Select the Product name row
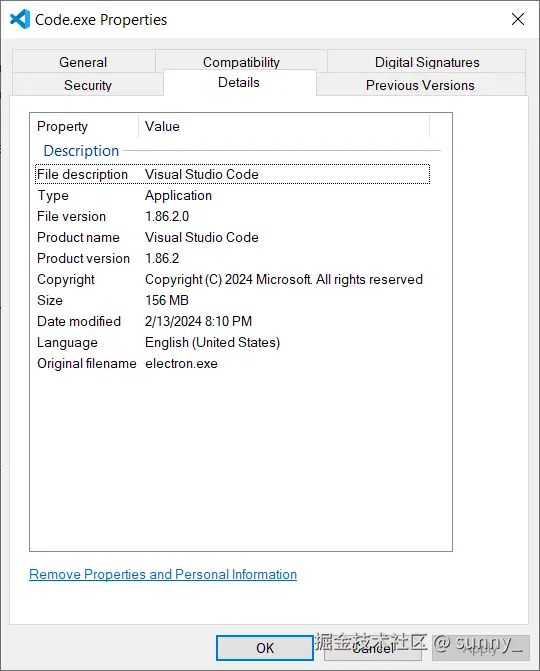The height and width of the screenshot is (671, 540). pyautogui.click(x=232, y=237)
